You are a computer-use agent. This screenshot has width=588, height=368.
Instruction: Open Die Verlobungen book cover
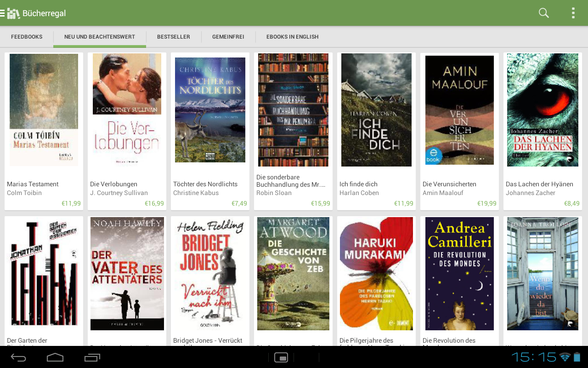[127, 110]
